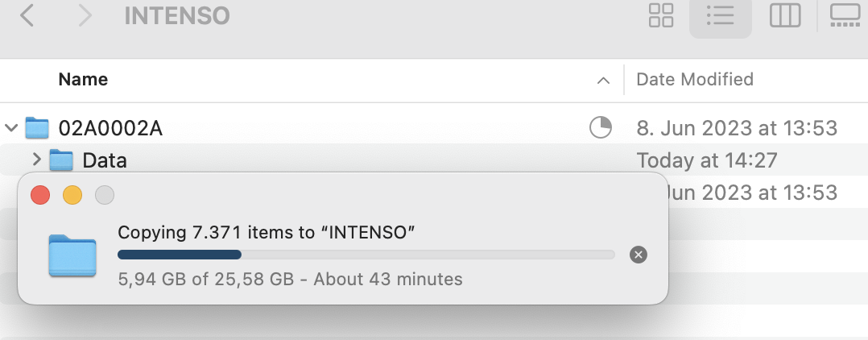Click the copy progress pie indicator
Viewport: 868px width, 340px height.
[601, 127]
